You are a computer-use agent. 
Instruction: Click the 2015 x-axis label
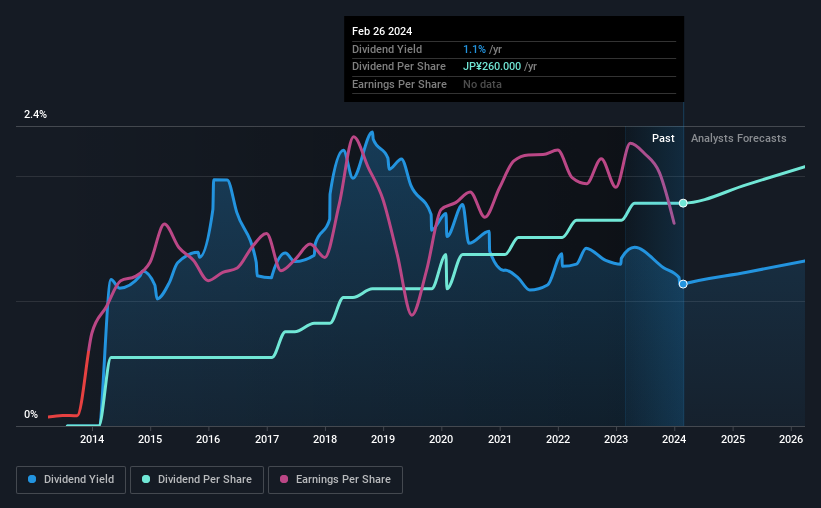click(150, 439)
